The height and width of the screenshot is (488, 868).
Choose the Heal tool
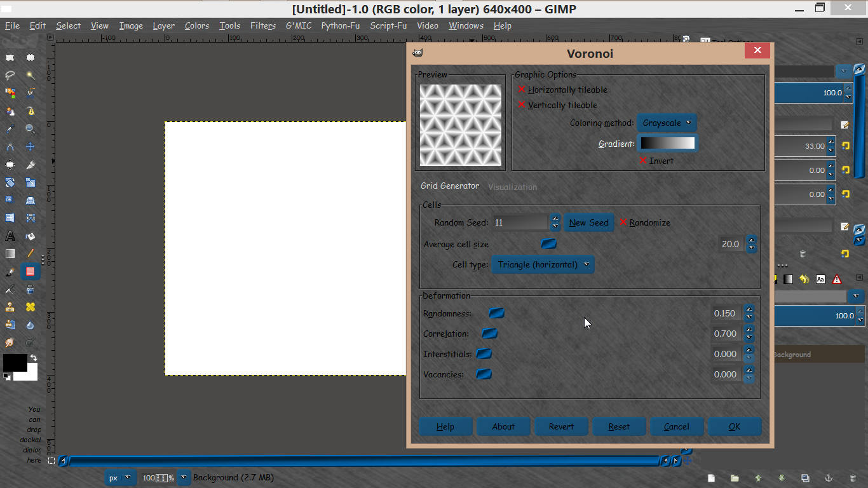coord(31,307)
